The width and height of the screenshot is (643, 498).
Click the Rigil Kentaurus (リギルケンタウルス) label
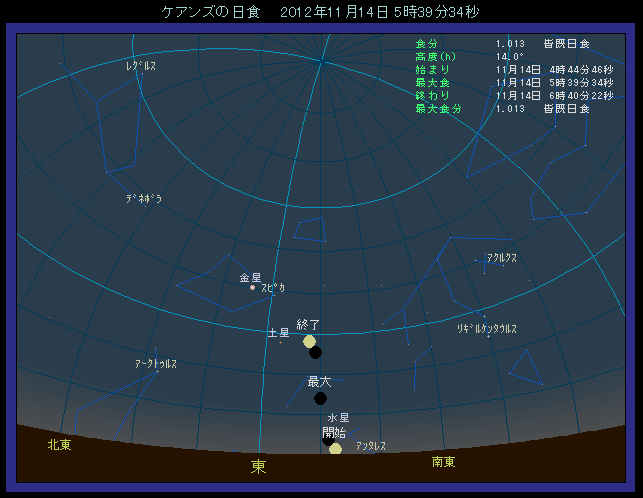487,328
